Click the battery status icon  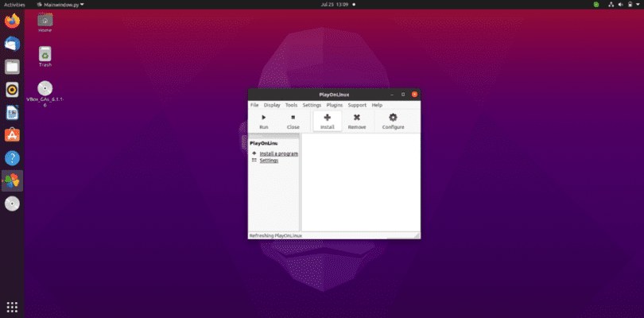tap(630, 5)
